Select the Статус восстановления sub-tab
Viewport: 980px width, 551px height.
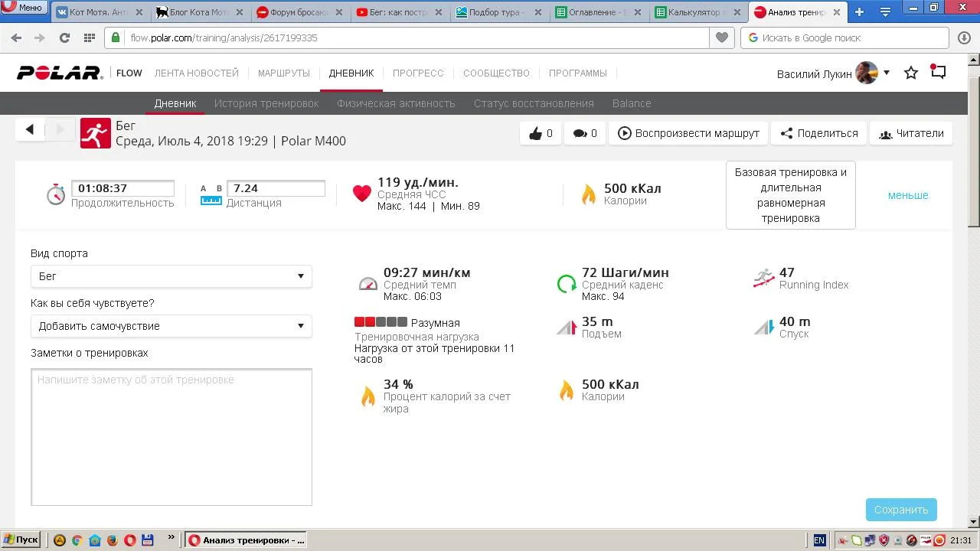point(534,103)
